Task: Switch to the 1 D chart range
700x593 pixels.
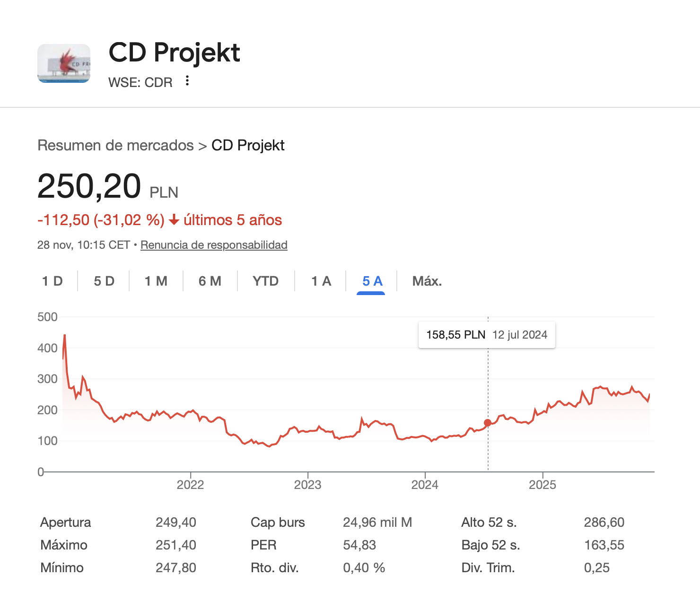Action: coord(52,281)
